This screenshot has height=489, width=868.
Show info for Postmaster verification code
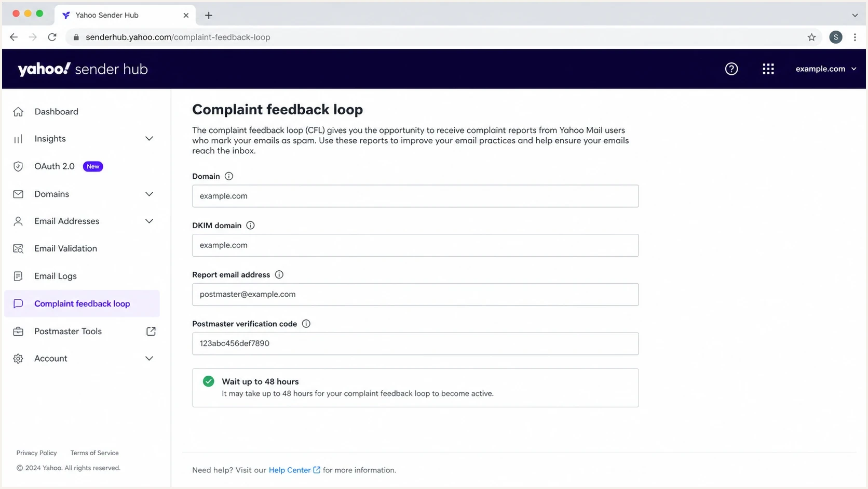306,324
